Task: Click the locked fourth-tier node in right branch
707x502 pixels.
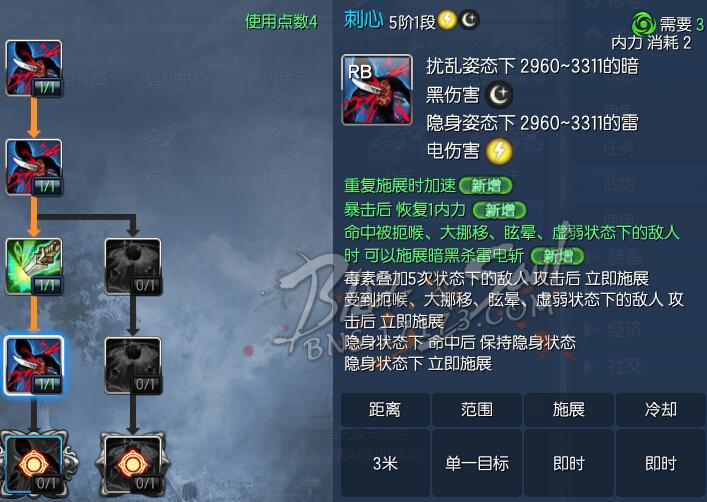Action: [133, 365]
